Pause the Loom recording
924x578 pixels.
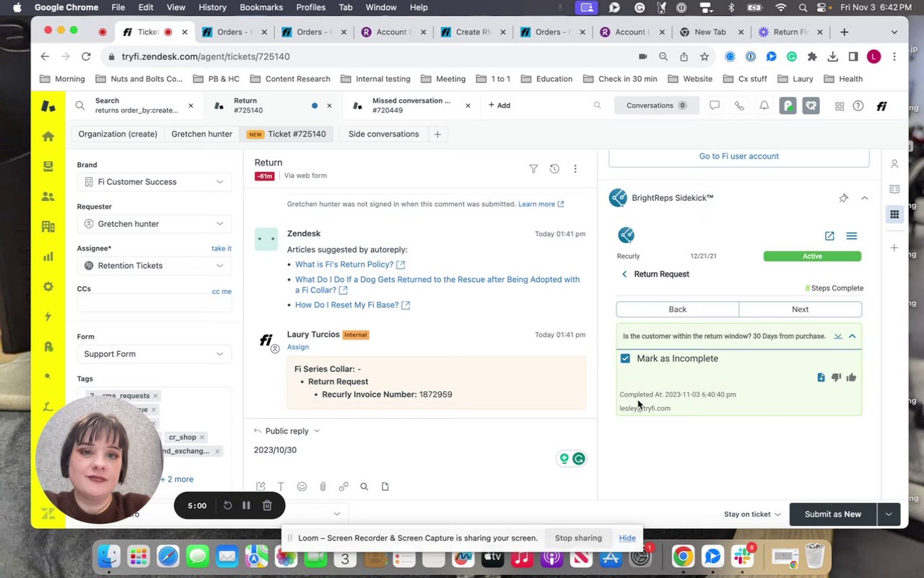pos(246,506)
